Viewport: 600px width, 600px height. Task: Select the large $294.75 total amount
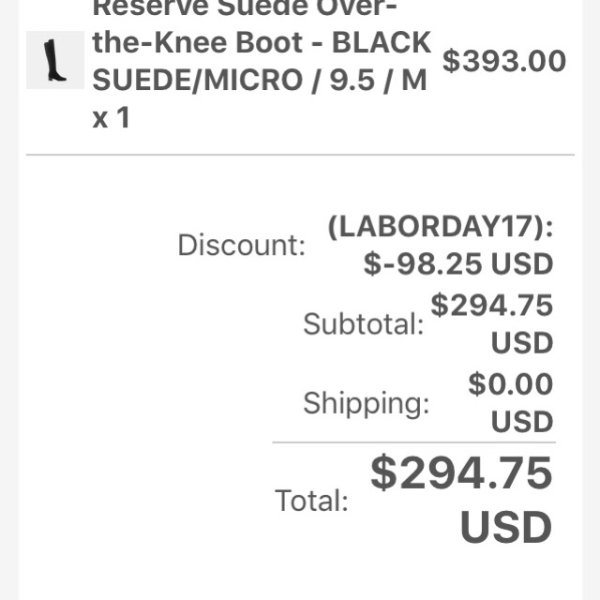[x=461, y=473]
